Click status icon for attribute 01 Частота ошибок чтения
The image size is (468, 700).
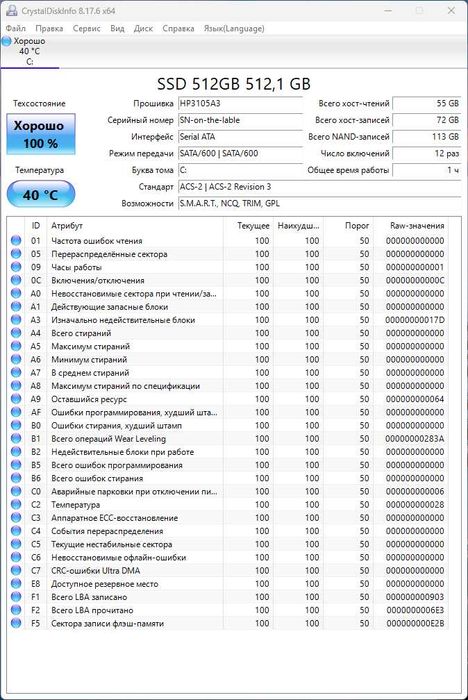[x=16, y=241]
